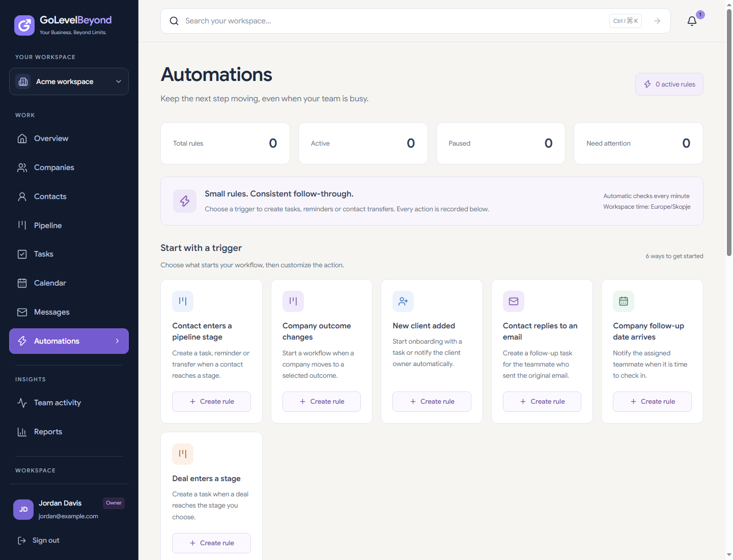Click the Team activity pulse icon
This screenshot has height=560, width=733.
(x=22, y=403)
